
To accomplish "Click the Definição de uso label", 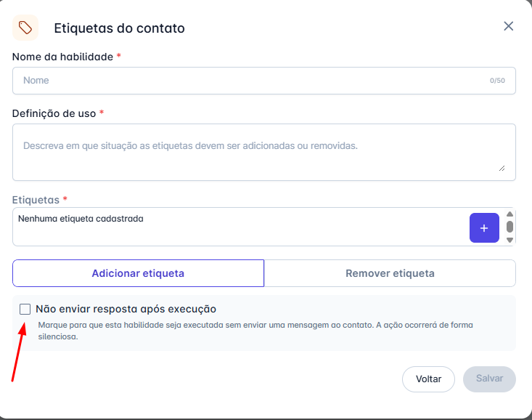I will tap(54, 113).
